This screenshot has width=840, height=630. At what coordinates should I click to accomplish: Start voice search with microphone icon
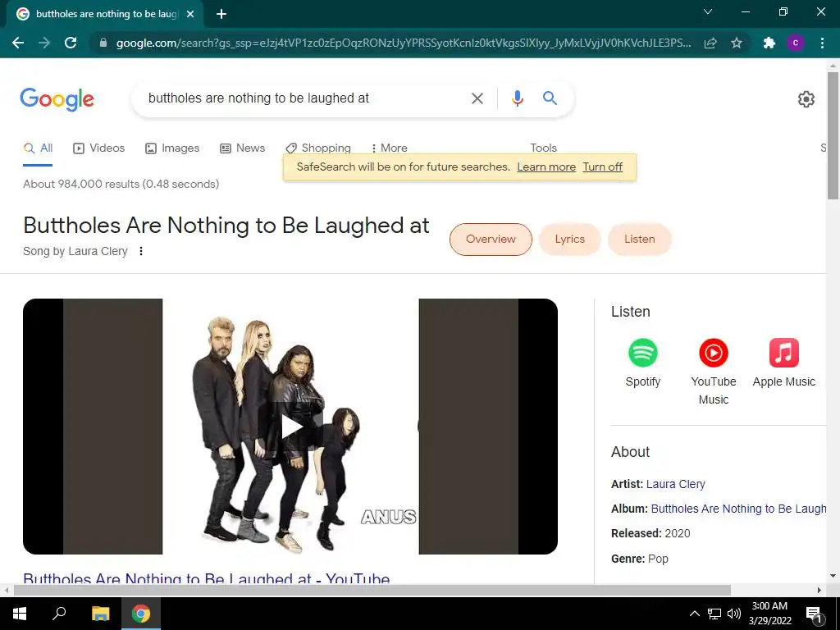tap(517, 98)
